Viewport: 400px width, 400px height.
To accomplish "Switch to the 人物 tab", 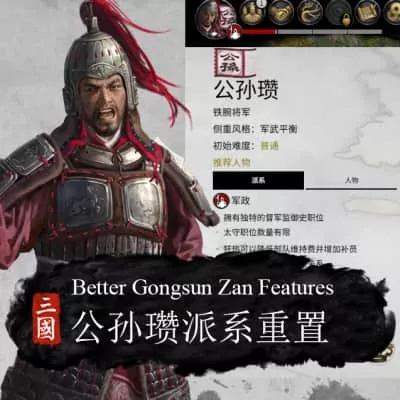I will point(351,181).
